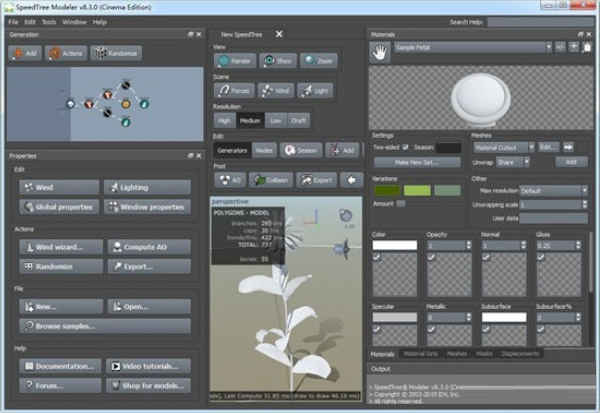Click the white Color swatch

pyautogui.click(x=394, y=245)
